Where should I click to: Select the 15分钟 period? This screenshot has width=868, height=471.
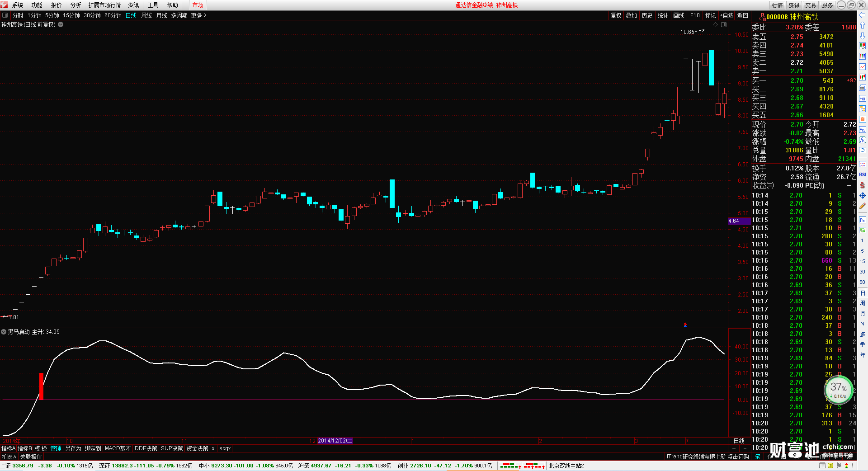(71, 15)
